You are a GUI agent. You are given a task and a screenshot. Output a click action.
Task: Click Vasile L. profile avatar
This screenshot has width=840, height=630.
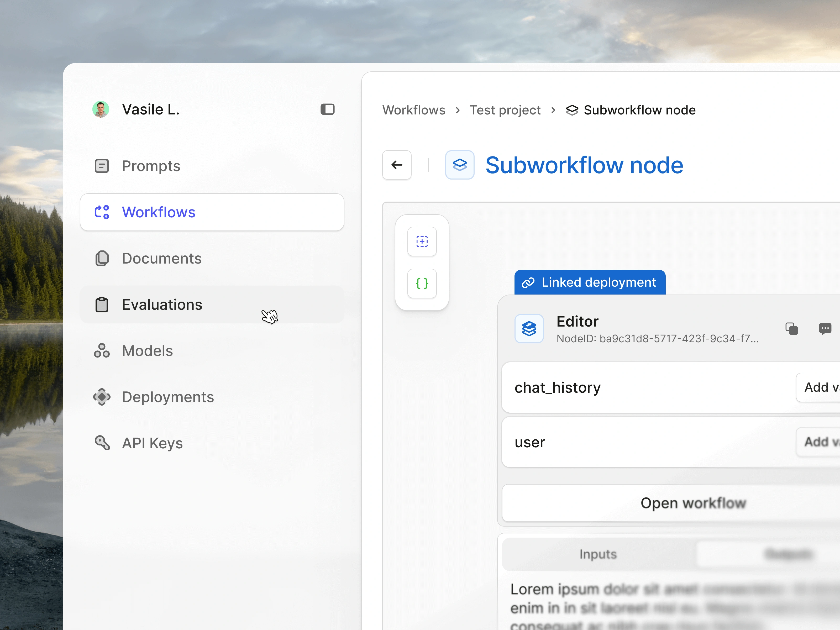(x=101, y=109)
